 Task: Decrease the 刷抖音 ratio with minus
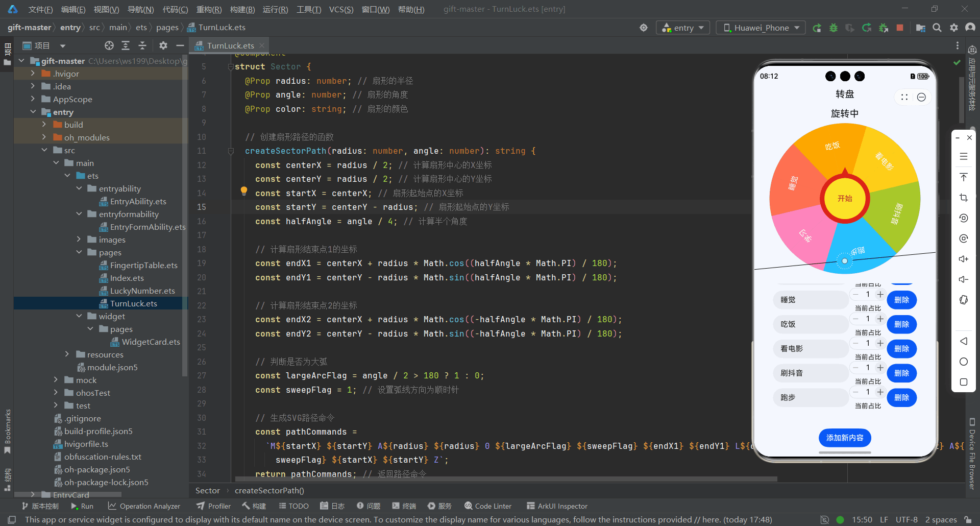tap(855, 368)
